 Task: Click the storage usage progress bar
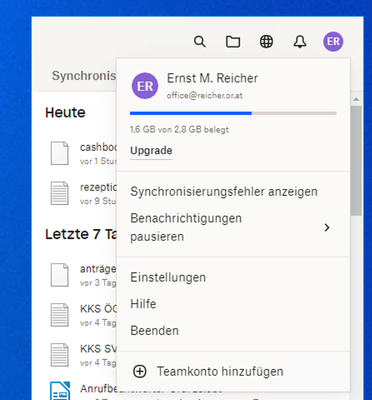(233, 113)
